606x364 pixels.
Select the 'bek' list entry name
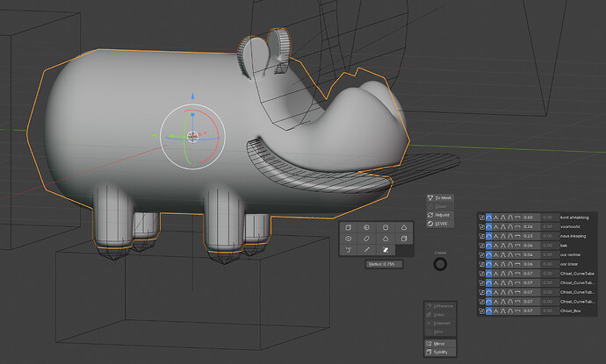[x=564, y=246]
